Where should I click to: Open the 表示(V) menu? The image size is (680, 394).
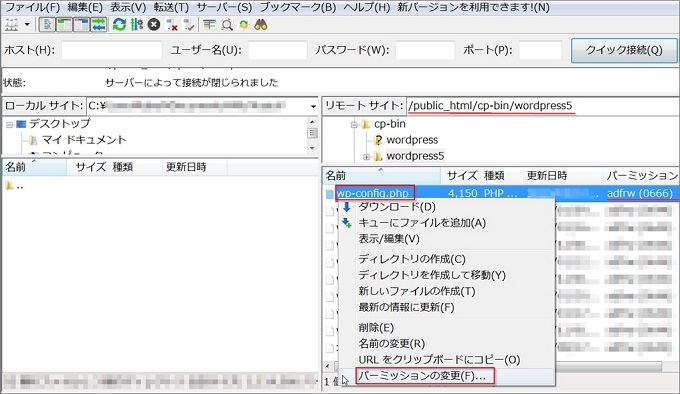point(128,7)
